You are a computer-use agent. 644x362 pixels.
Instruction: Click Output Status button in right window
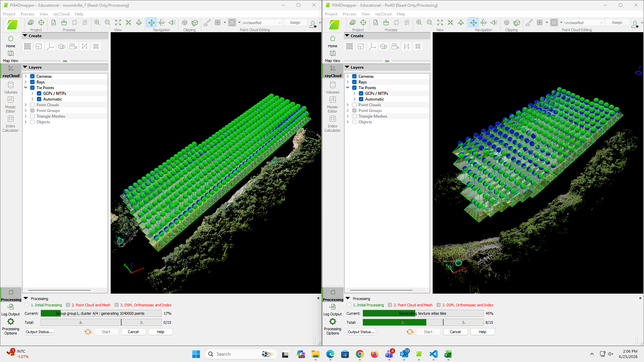click(361, 332)
